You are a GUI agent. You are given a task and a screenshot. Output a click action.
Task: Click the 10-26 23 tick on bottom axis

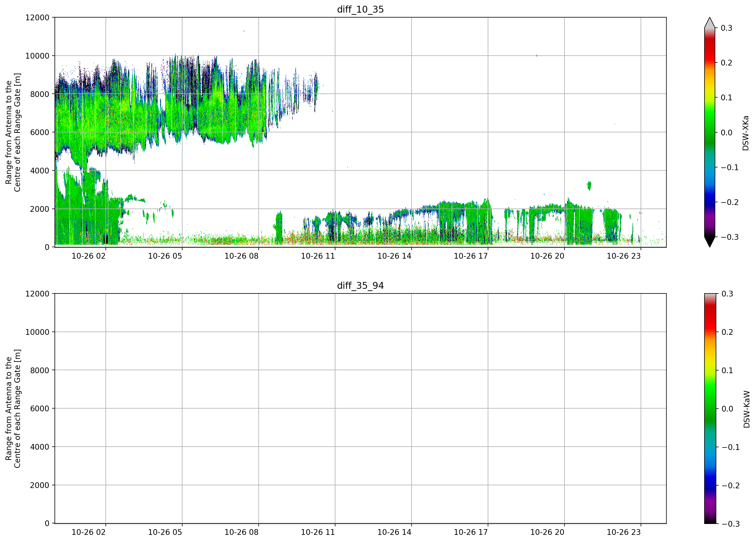coord(623,532)
